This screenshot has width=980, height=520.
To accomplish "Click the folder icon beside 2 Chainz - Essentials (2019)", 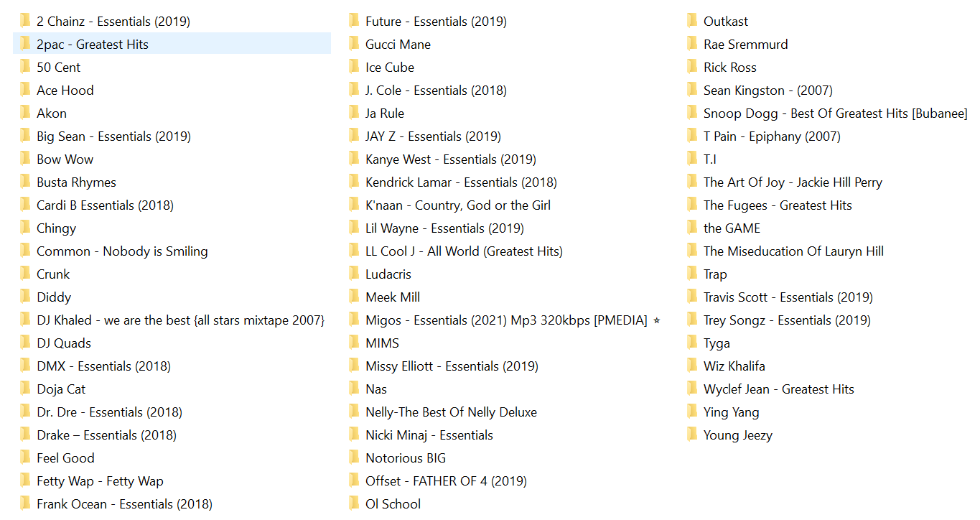I will point(25,21).
